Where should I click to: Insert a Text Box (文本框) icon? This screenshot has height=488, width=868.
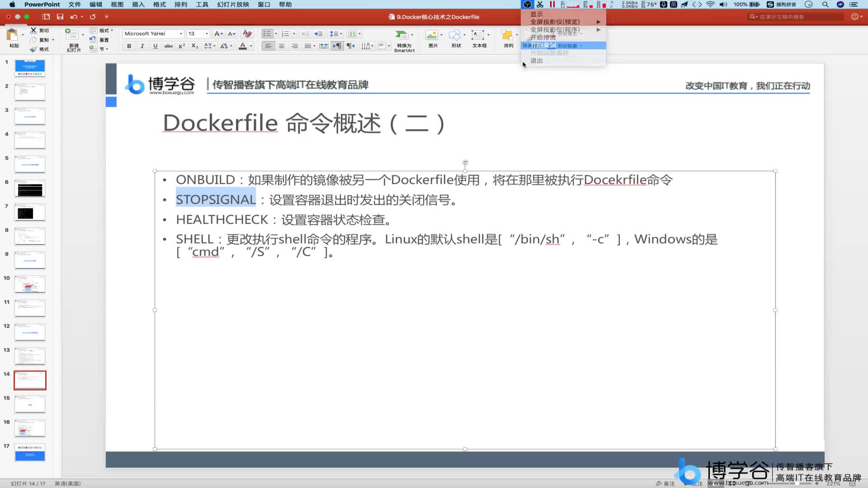pyautogui.click(x=477, y=35)
